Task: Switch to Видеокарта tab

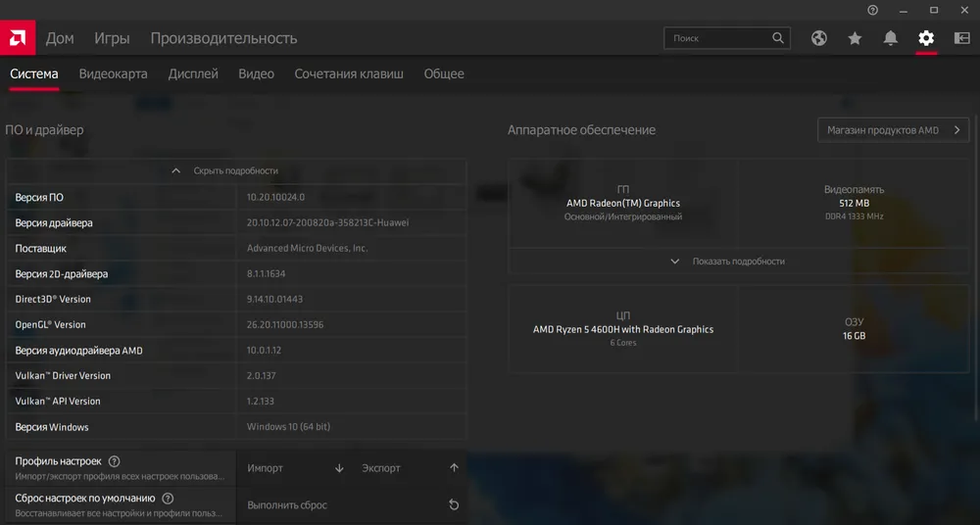Action: pos(113,73)
